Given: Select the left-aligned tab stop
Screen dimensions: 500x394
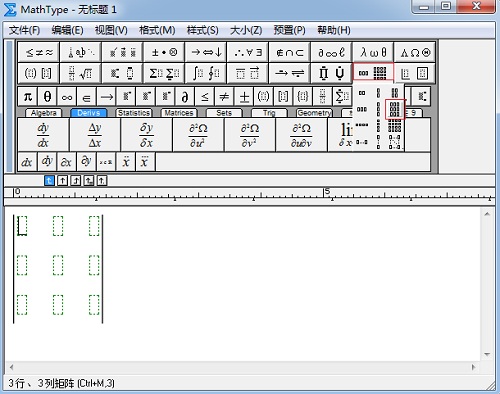Looking at the screenshot, I should tap(49, 181).
